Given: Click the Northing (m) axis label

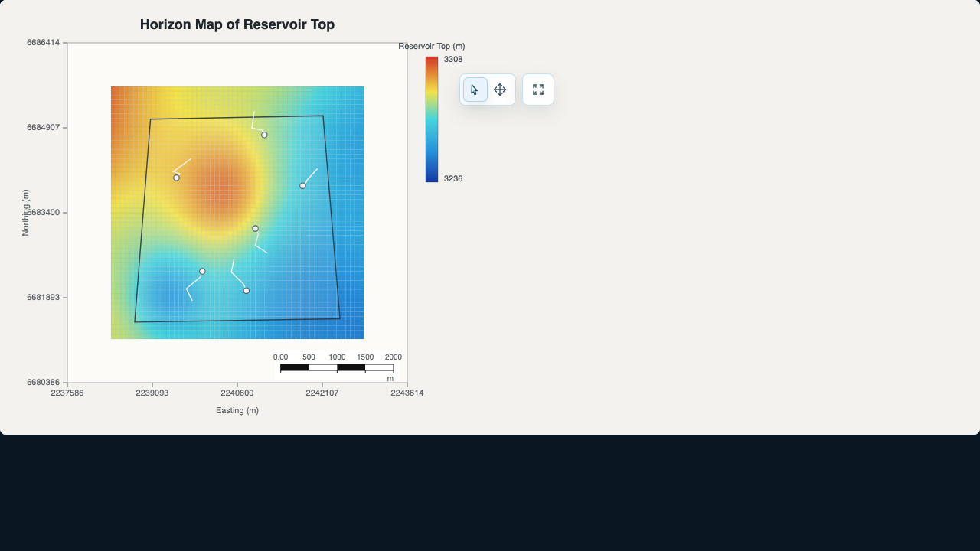Looking at the screenshot, I should coord(26,212).
